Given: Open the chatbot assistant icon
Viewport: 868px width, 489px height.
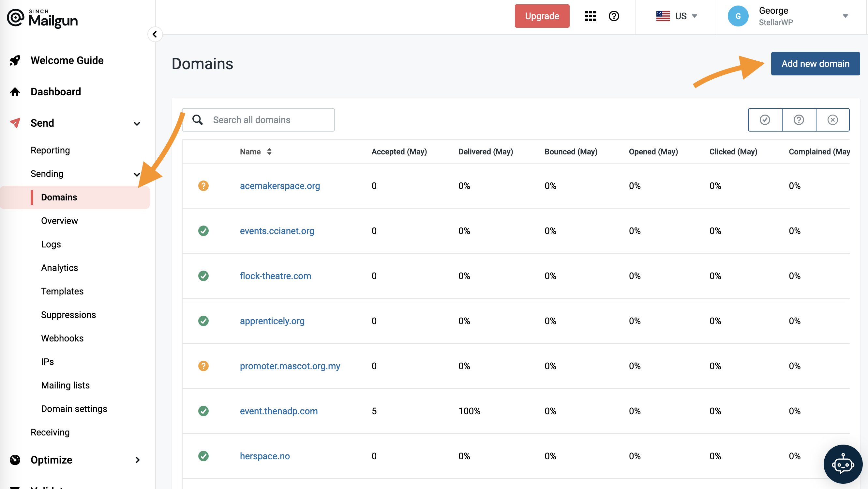Looking at the screenshot, I should pyautogui.click(x=843, y=464).
